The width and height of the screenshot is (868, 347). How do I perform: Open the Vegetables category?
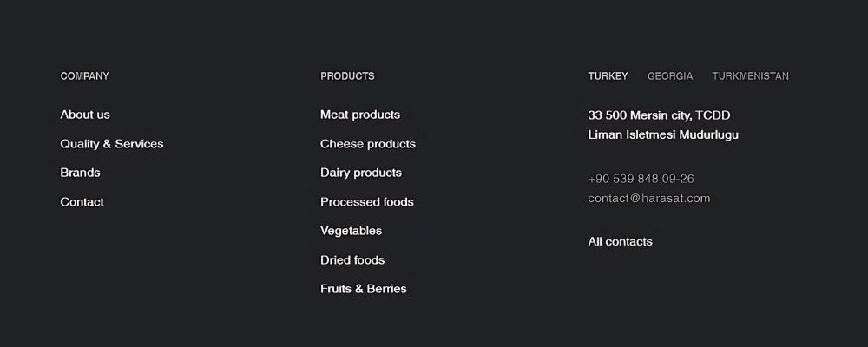tap(351, 231)
